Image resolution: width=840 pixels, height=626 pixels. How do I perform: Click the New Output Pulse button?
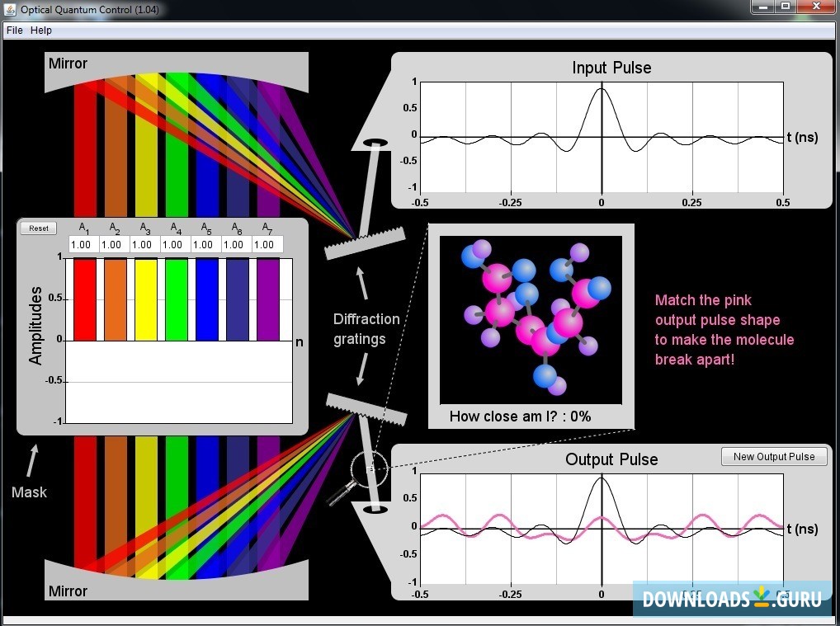tap(774, 457)
